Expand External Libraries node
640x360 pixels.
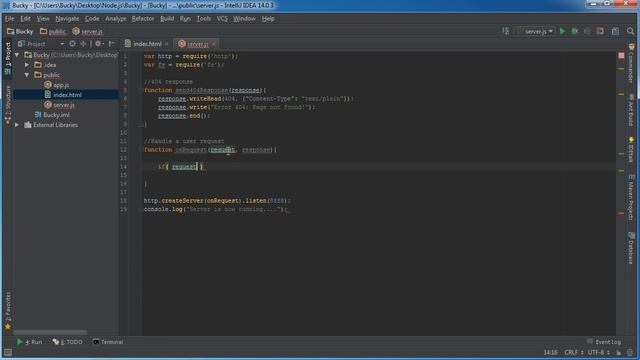pyautogui.click(x=17, y=125)
